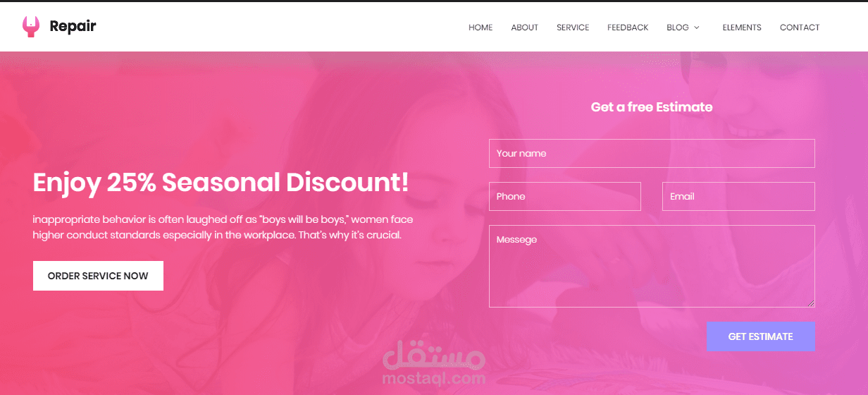Open the ELEMENTS nav link
This screenshot has width=868, height=395.
click(742, 28)
